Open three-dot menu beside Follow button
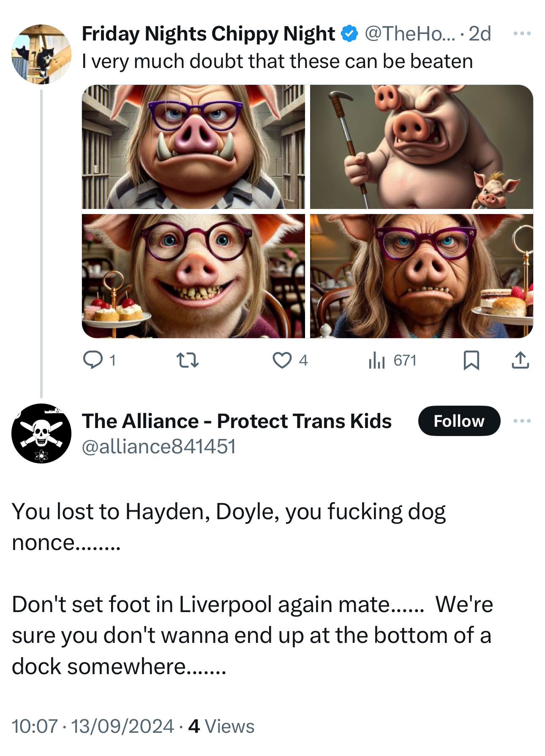 [x=522, y=421]
